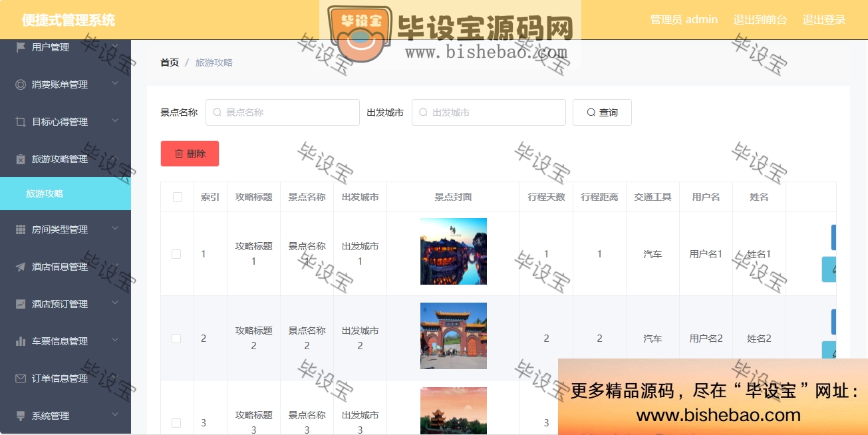Click 姓名2 cell
Image resolution: width=868 pixels, height=435 pixels.
(x=760, y=339)
